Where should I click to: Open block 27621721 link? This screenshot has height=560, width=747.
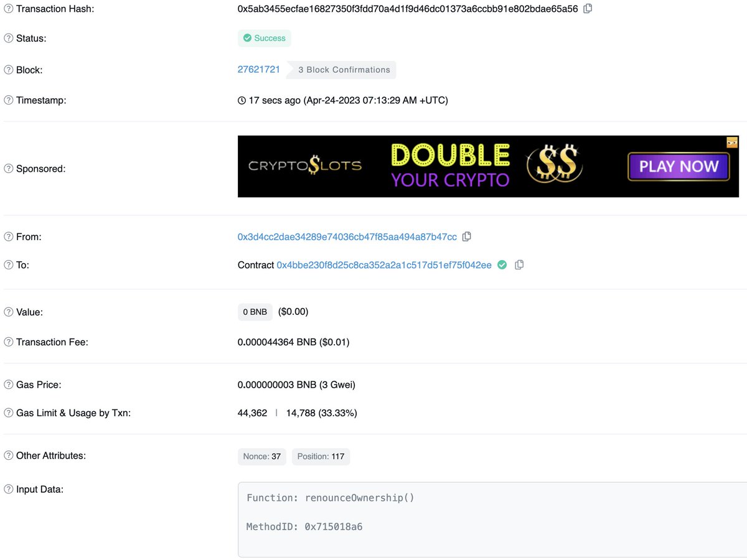pyautogui.click(x=259, y=69)
